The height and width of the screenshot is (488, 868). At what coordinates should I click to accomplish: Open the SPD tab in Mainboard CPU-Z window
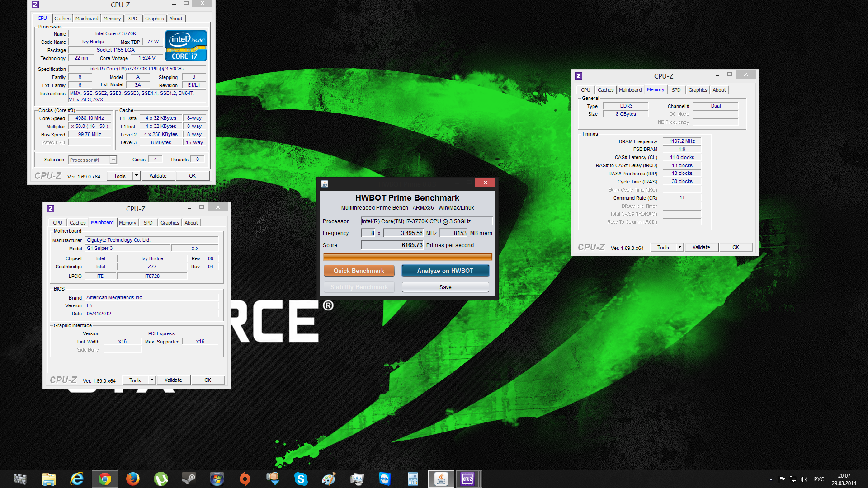pos(148,223)
